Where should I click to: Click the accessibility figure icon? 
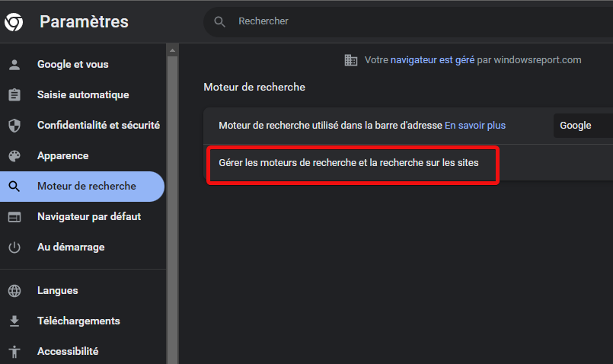pyautogui.click(x=14, y=352)
